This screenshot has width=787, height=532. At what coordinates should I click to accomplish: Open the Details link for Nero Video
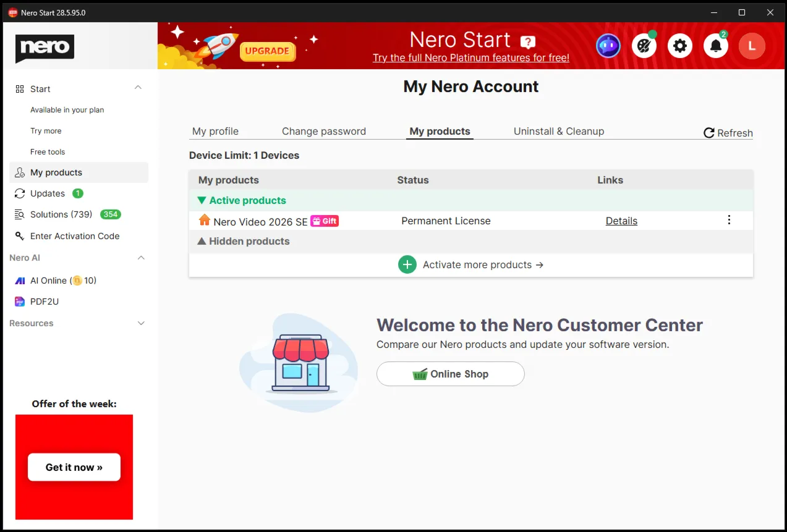click(x=621, y=221)
